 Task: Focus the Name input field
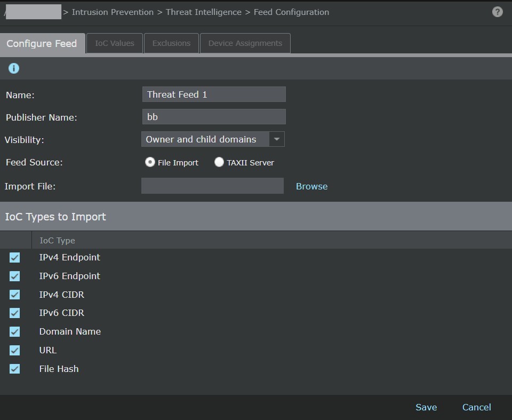click(x=214, y=94)
